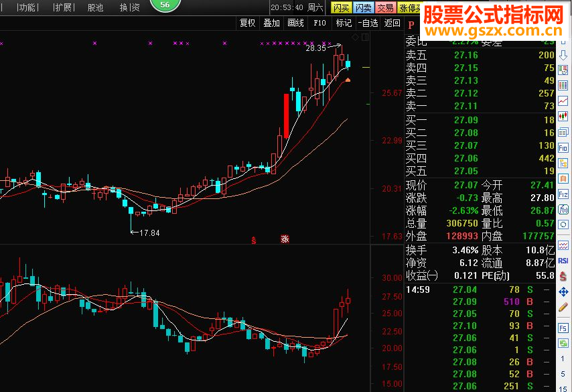Click the hierarchy tree sidebar icon
The image size is (572, 392).
point(563,163)
